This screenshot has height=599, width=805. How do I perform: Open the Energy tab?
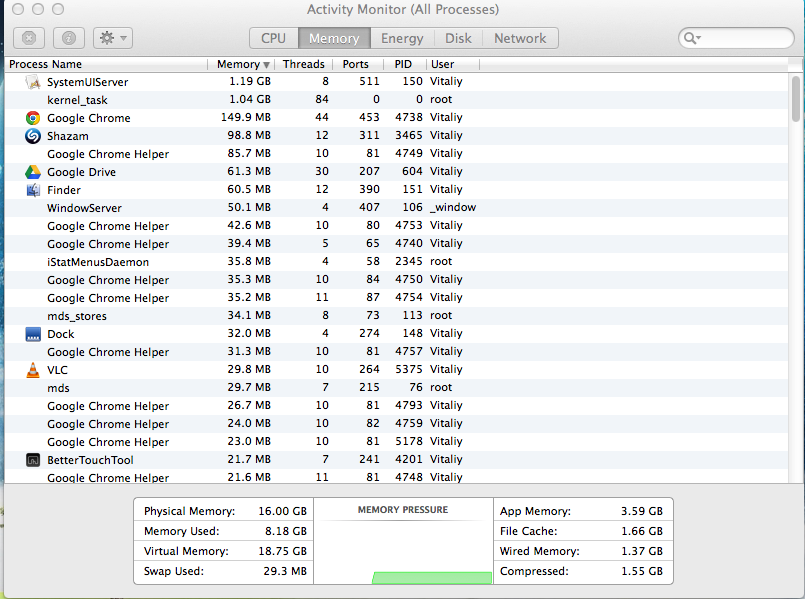tap(402, 38)
